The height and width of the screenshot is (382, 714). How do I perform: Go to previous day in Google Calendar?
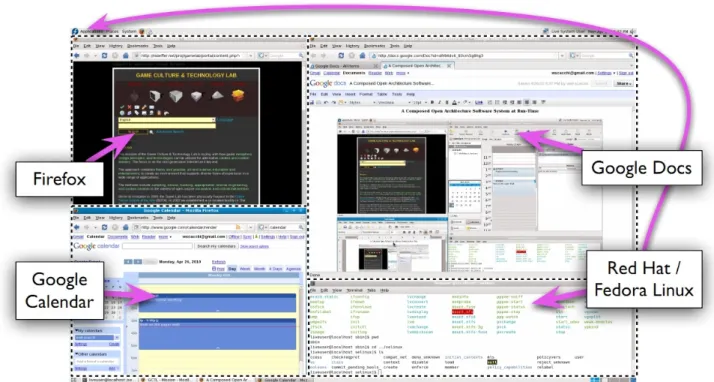(128, 262)
